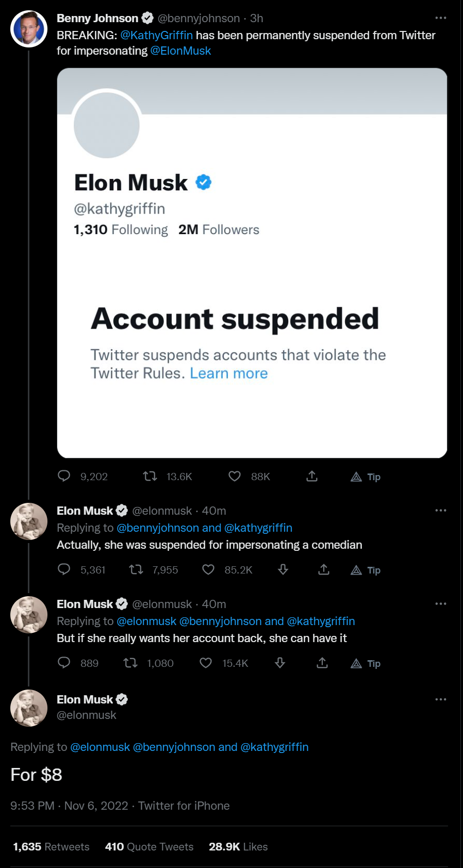This screenshot has height=868, width=463.
Task: Open more options on 'For $8' tweet
Action: pos(440,699)
